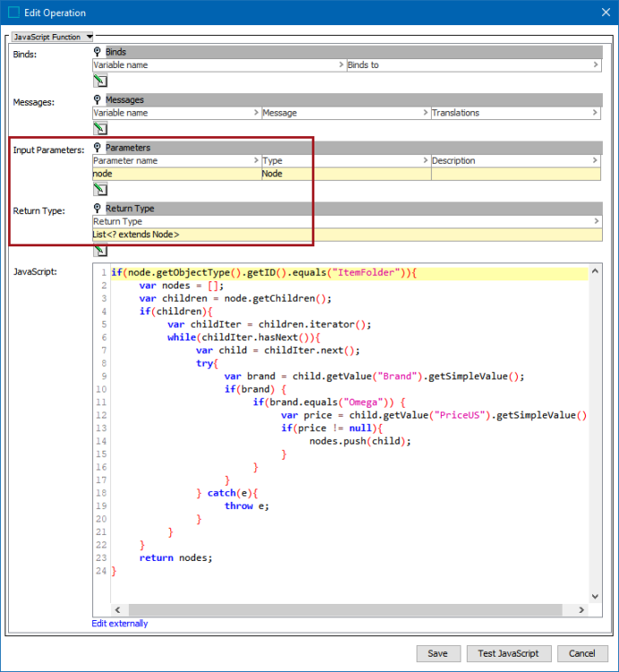The height and width of the screenshot is (672, 619).
Task: Click the filter pin icon beside Parameters header
Action: (x=98, y=148)
